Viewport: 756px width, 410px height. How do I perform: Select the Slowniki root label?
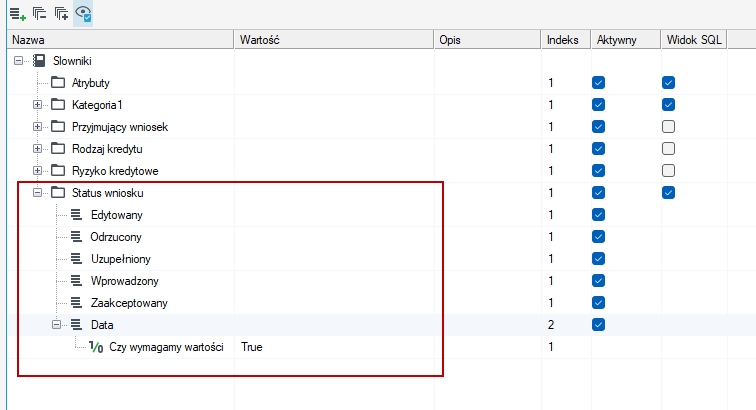pos(72,61)
